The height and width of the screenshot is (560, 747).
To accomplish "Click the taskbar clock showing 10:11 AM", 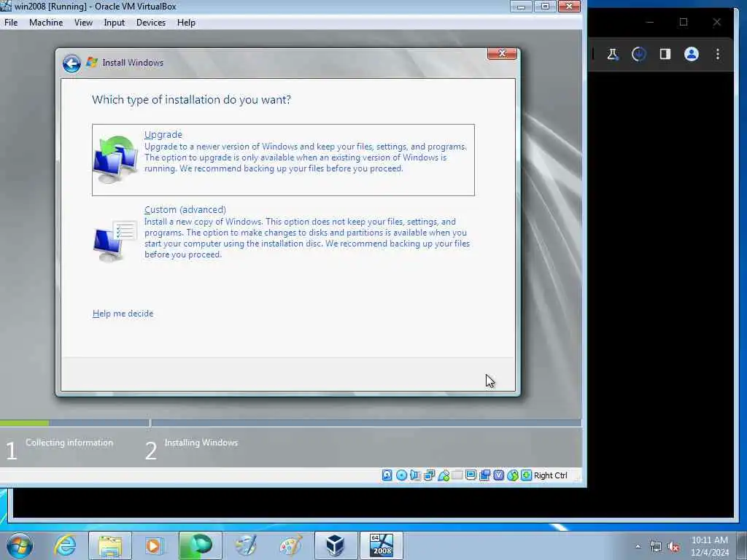I will pos(709,545).
